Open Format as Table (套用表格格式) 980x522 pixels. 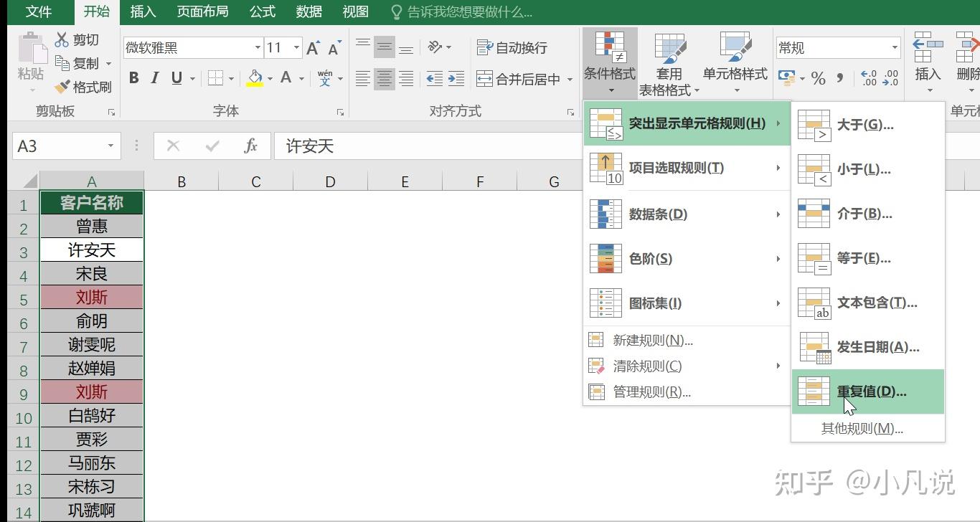point(669,63)
